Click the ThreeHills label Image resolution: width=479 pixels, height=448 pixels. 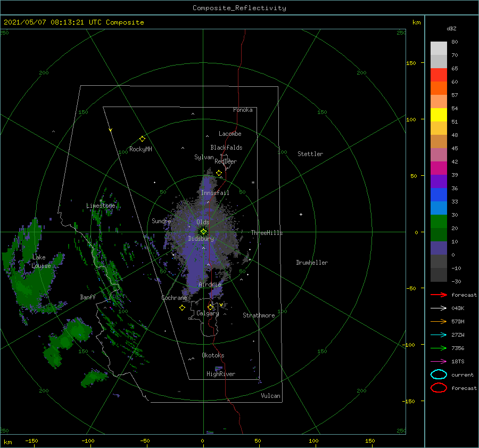point(267,233)
